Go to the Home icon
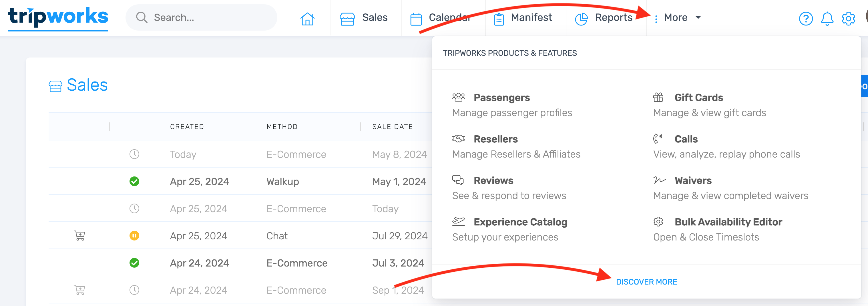868x306 pixels. (307, 19)
